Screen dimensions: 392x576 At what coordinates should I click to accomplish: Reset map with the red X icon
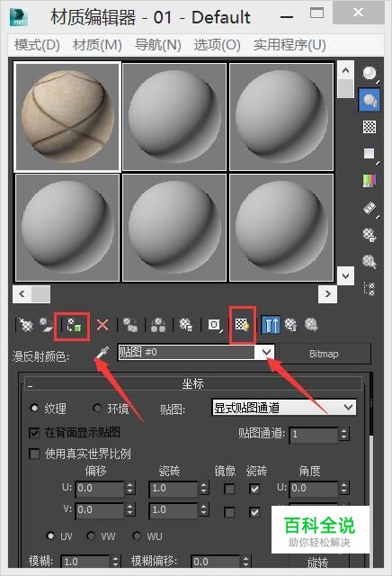coord(102,325)
